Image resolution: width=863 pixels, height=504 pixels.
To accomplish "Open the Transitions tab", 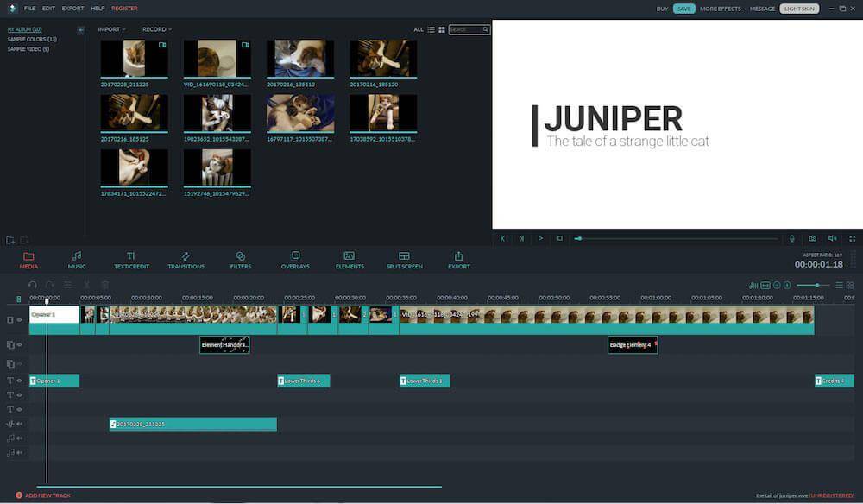I will (x=186, y=260).
